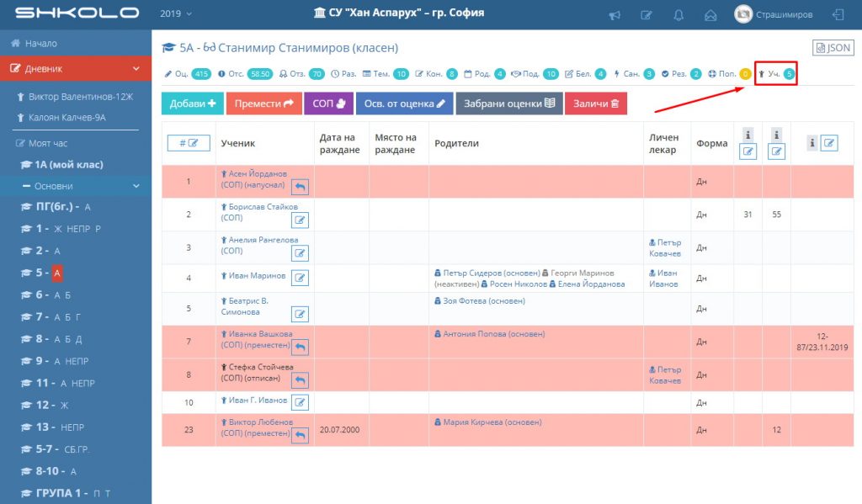Screen dimensions: 862x504
Task: Open the 2019 school year dropdown
Action: (176, 14)
